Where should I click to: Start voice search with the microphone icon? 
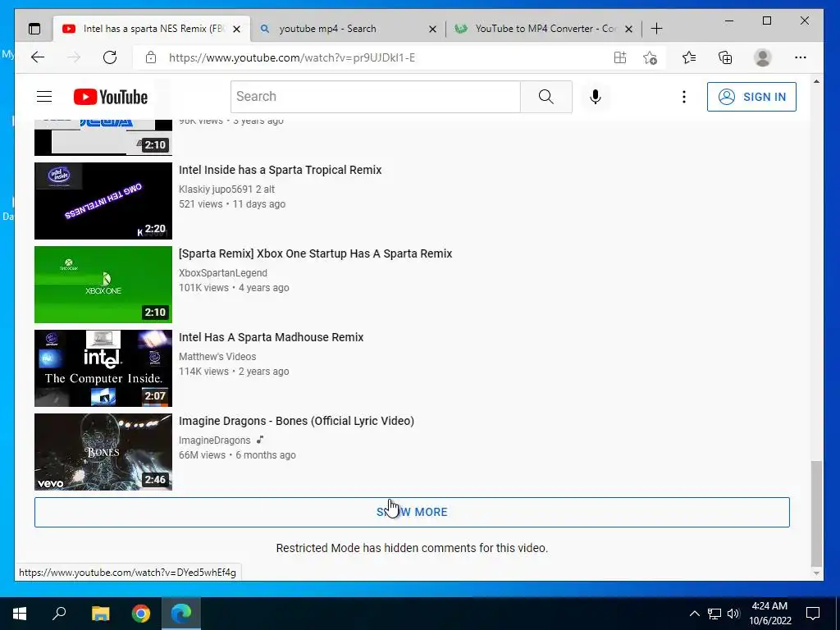click(596, 97)
